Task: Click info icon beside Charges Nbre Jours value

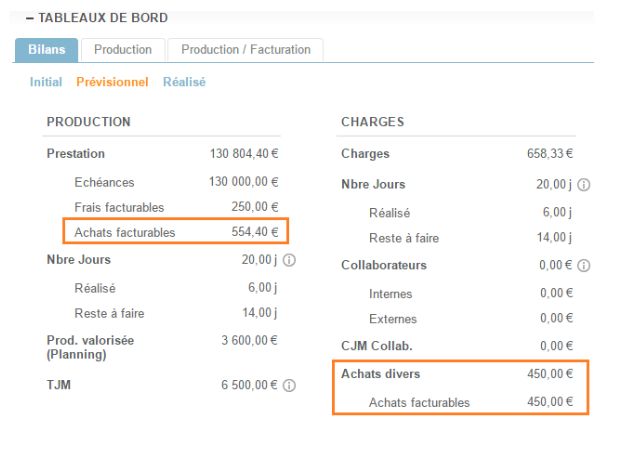Action: click(x=584, y=185)
